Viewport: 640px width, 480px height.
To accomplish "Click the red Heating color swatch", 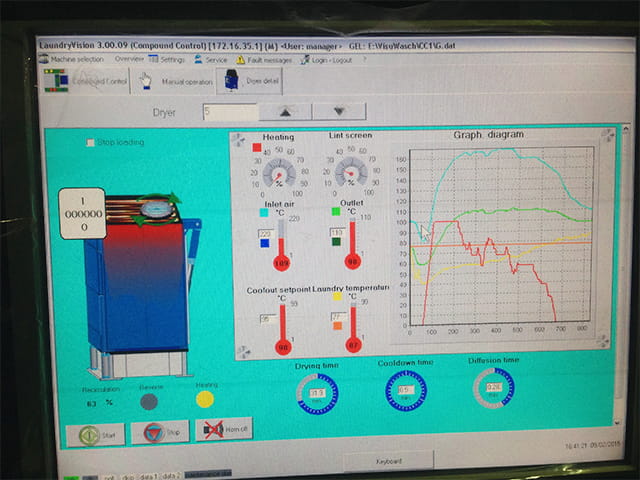I will (256, 147).
